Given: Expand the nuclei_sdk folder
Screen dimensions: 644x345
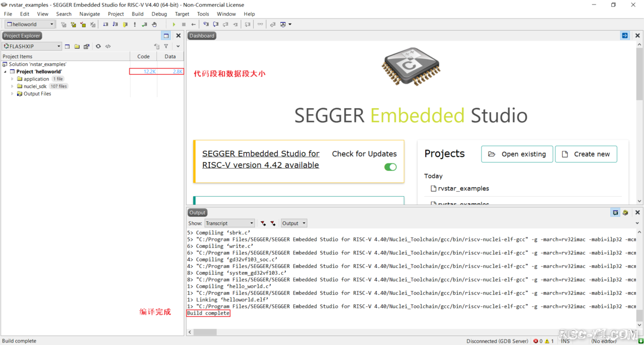Looking at the screenshot, I should pos(13,87).
